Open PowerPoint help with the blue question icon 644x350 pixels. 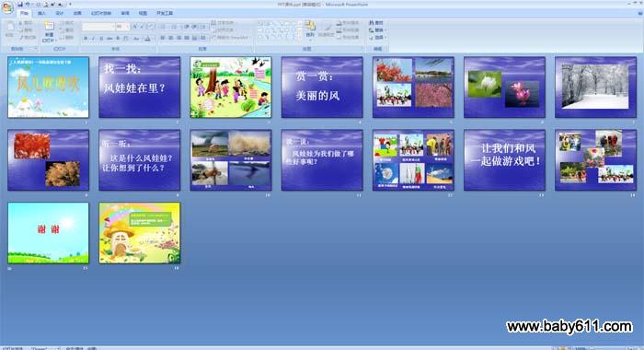[x=640, y=13]
